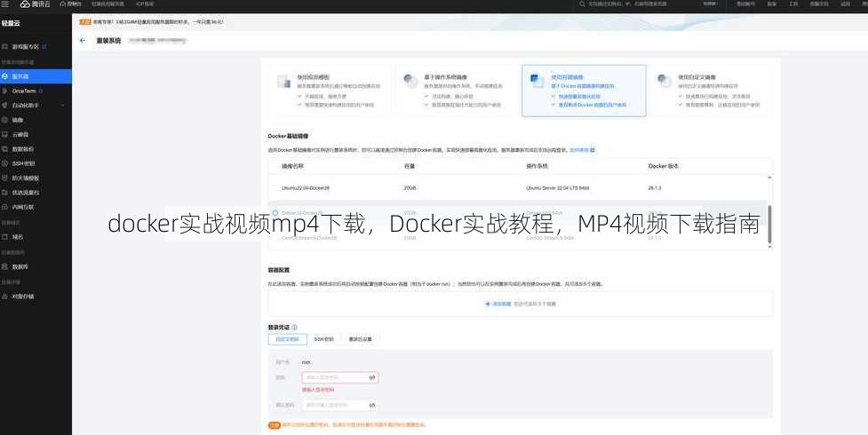Select the SSH 密钥 credential tab
This screenshot has height=435, width=868.
coord(324,339)
